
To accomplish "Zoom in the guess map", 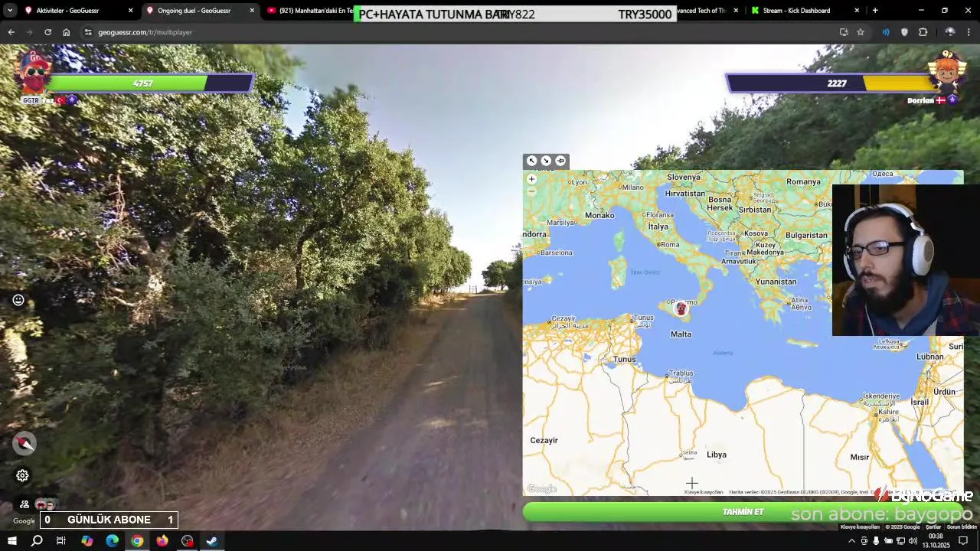I will coord(531,179).
